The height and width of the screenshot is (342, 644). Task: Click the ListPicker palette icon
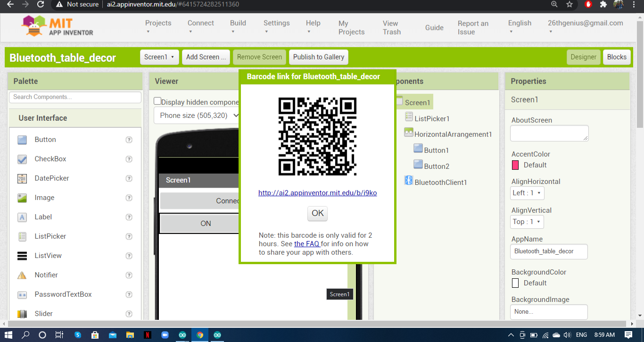coord(22,236)
